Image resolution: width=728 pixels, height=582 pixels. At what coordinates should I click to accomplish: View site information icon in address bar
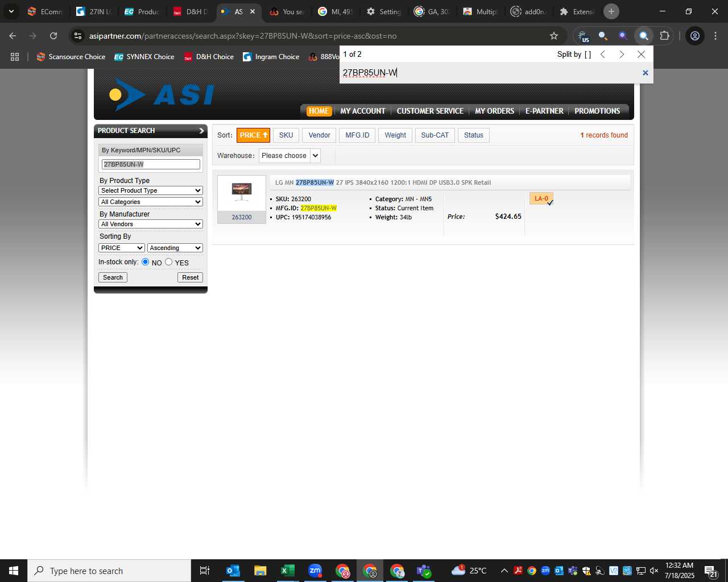click(x=78, y=36)
